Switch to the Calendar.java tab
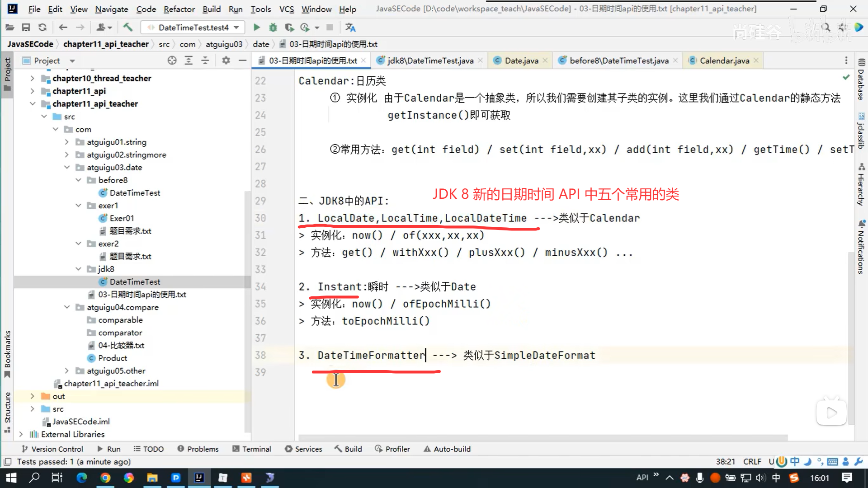This screenshot has width=868, height=488. point(724,61)
